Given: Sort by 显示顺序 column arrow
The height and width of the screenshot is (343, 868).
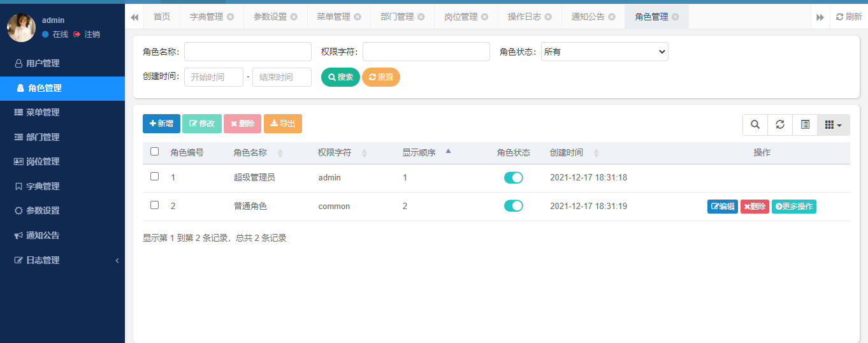Looking at the screenshot, I should click(x=448, y=152).
